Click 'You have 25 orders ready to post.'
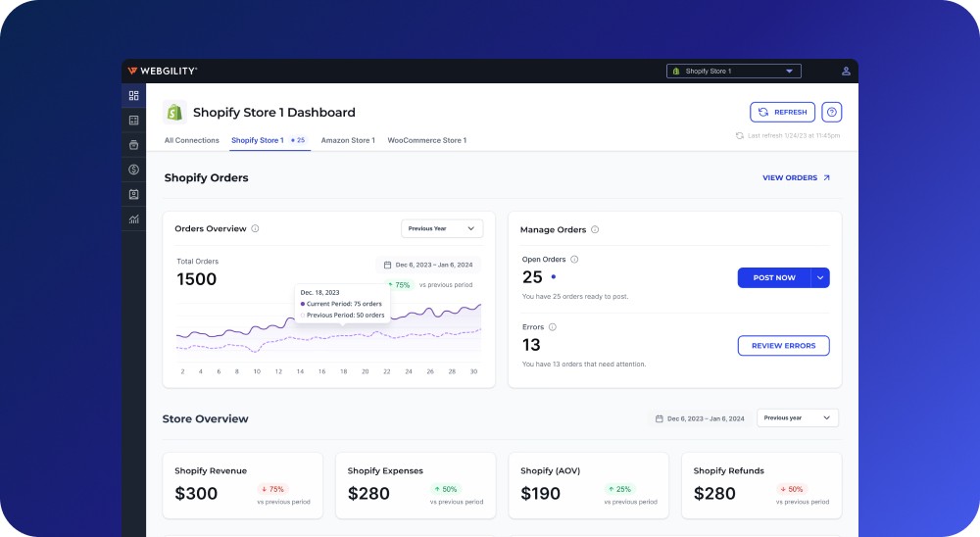Screen dimensions: 980x537 575,297
